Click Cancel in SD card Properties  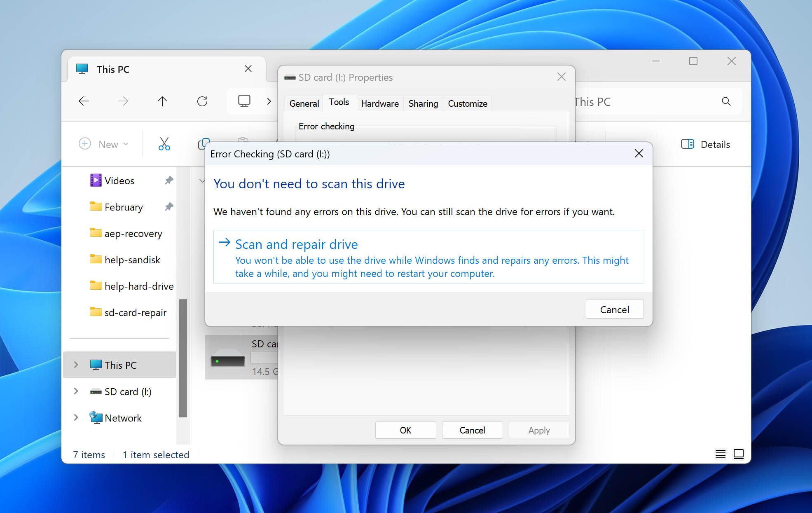pos(472,430)
